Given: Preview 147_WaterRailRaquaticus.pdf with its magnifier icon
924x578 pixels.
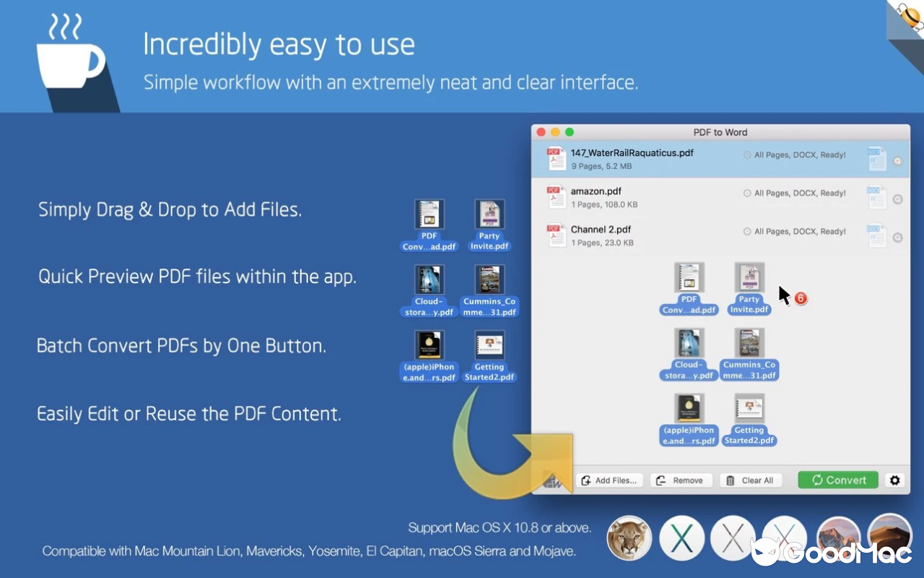Looking at the screenshot, I should click(898, 161).
